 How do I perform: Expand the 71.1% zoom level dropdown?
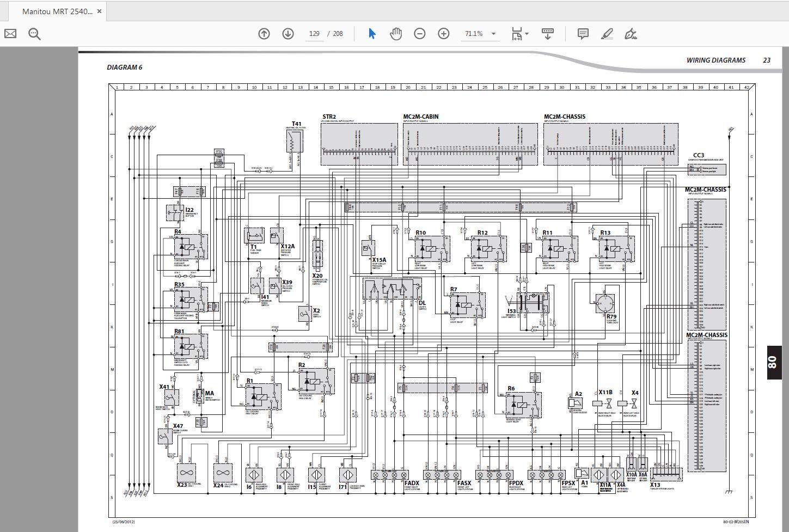[x=493, y=34]
